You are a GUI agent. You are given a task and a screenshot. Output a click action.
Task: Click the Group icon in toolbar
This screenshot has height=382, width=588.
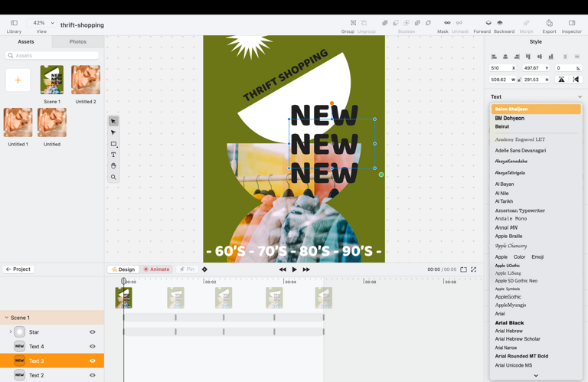353,23
